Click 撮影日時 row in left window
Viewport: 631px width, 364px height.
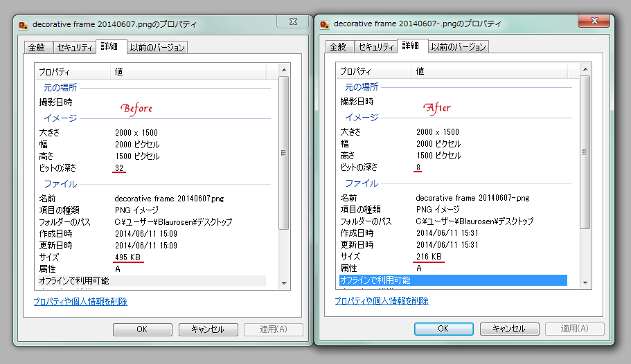click(x=152, y=102)
